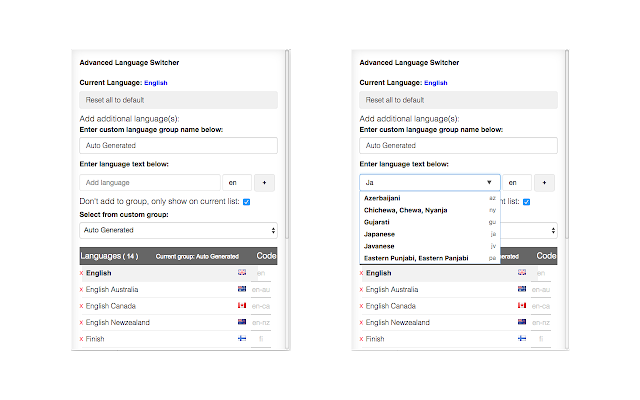This screenshot has height=400, width=640.
Task: Click Reset all to default in right panel
Action: pos(458,100)
